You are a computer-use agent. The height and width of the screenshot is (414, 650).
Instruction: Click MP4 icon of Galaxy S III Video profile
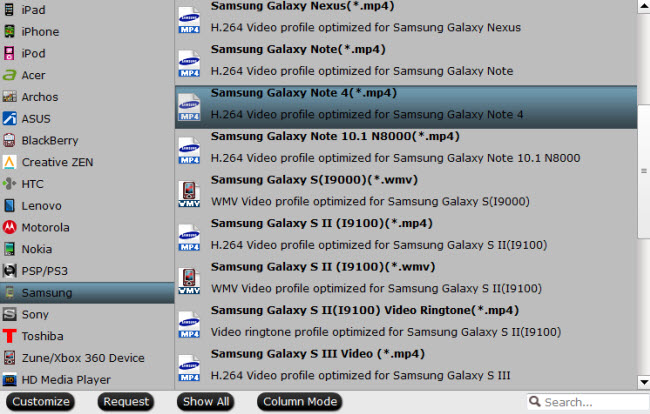point(189,368)
